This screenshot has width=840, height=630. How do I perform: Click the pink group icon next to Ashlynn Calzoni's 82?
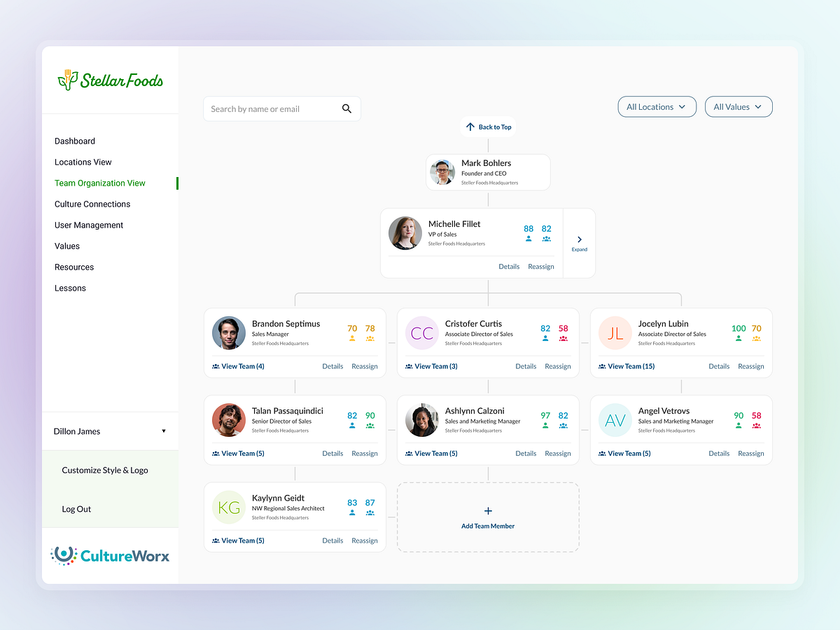click(563, 425)
